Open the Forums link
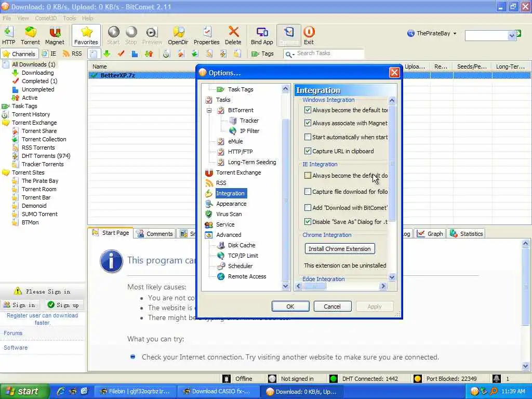The height and width of the screenshot is (399, 532). [x=13, y=333]
